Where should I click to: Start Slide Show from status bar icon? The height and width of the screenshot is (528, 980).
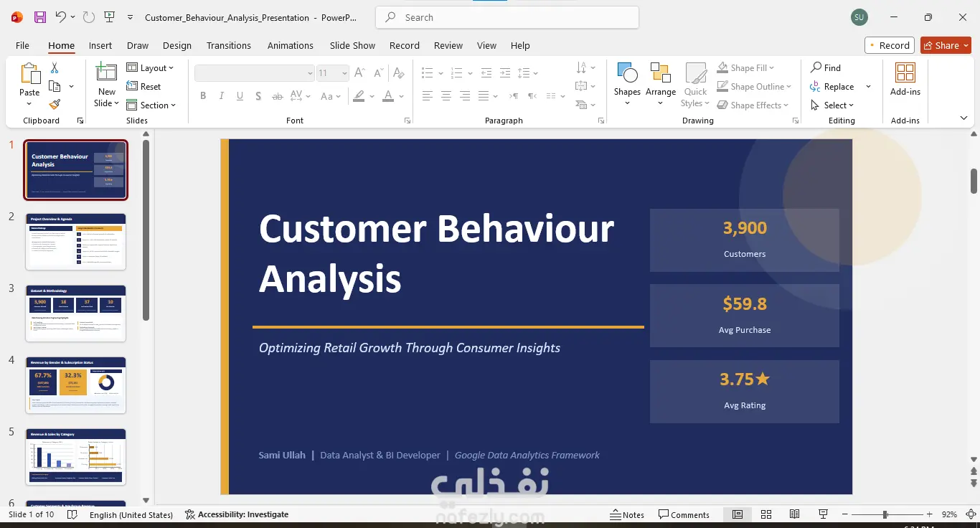(x=824, y=514)
